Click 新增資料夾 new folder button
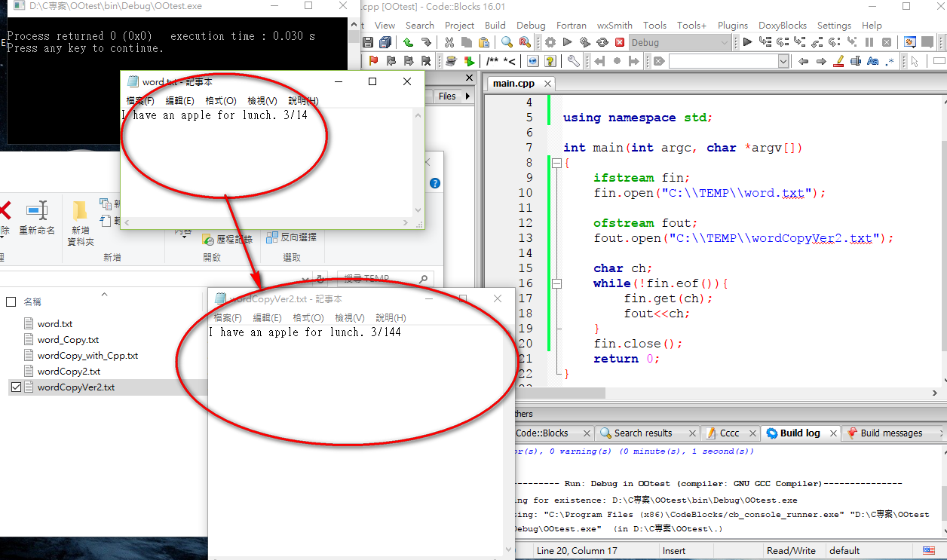 coord(80,224)
